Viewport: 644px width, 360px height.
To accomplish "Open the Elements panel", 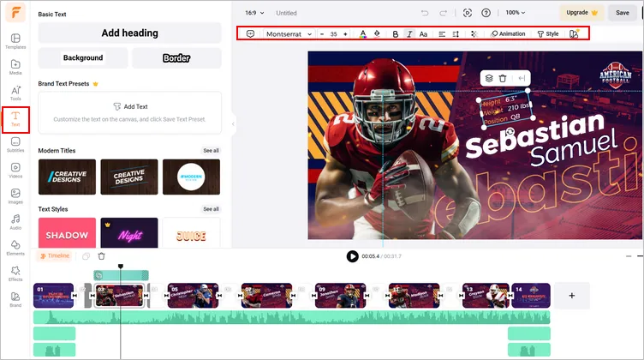I will click(x=15, y=248).
